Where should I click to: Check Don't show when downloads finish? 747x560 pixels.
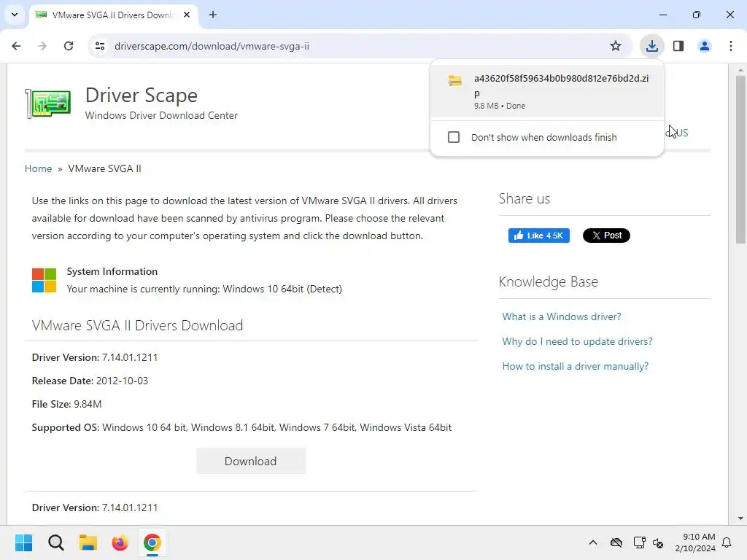454,137
